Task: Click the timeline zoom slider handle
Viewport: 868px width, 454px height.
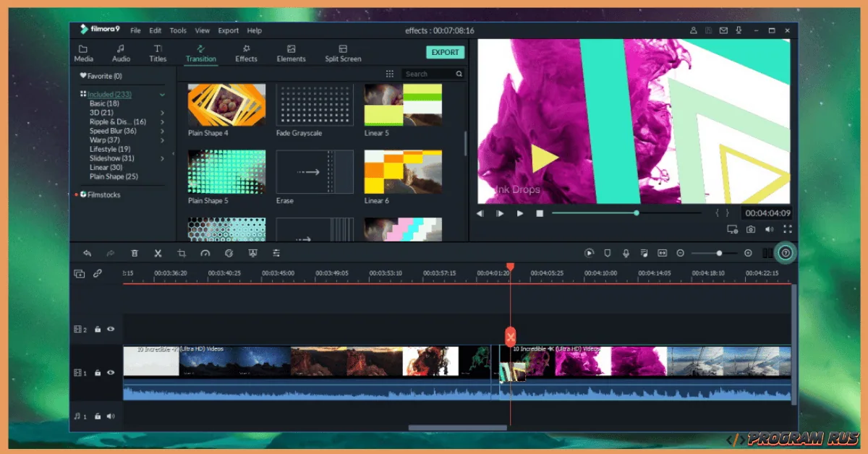Action: click(x=719, y=253)
